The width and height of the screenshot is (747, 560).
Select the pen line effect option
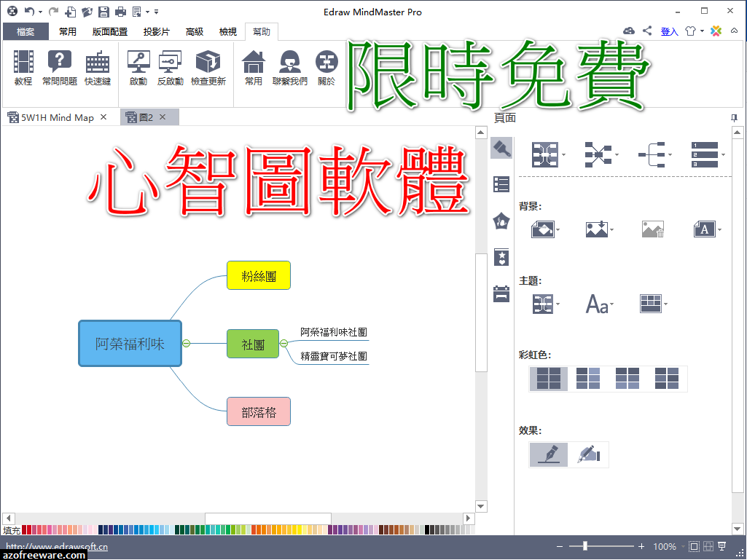[549, 454]
